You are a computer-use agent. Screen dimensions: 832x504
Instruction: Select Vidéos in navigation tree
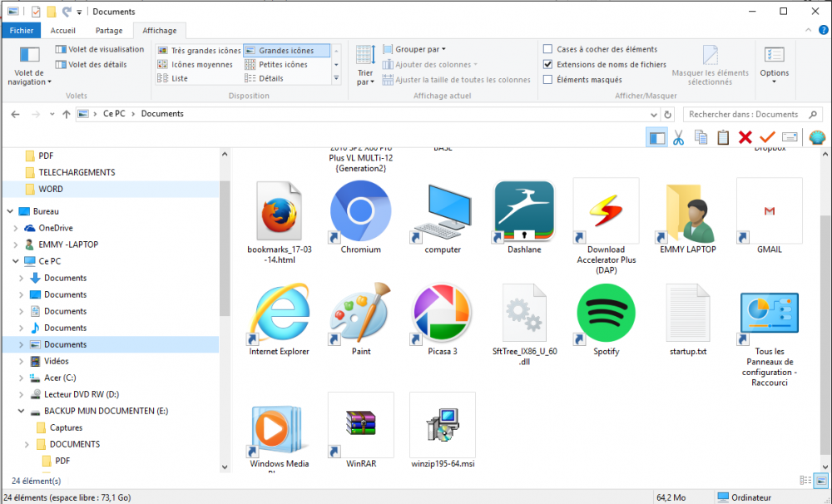click(x=57, y=361)
